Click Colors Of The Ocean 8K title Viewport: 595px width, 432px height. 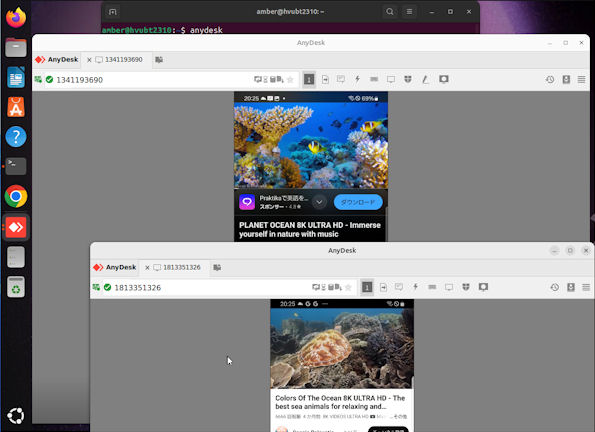(340, 402)
